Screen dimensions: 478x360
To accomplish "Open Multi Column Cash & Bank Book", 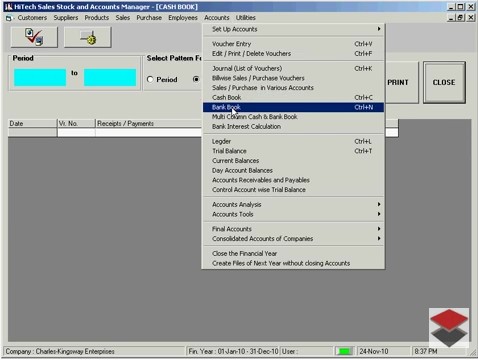I will click(x=293, y=117).
